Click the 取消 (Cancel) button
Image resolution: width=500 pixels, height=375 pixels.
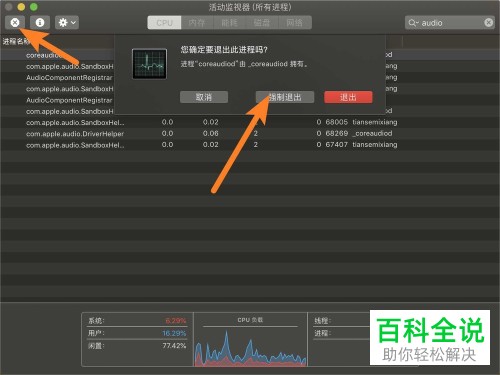(204, 97)
